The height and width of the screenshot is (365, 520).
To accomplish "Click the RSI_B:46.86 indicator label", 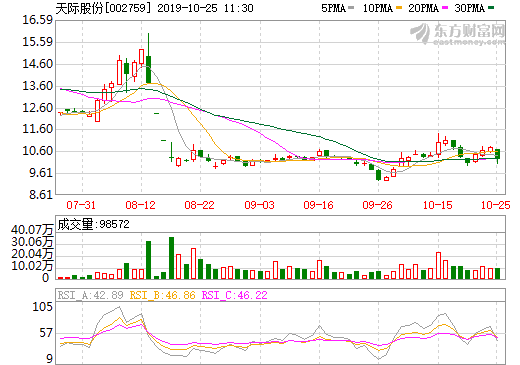I will (162, 295).
